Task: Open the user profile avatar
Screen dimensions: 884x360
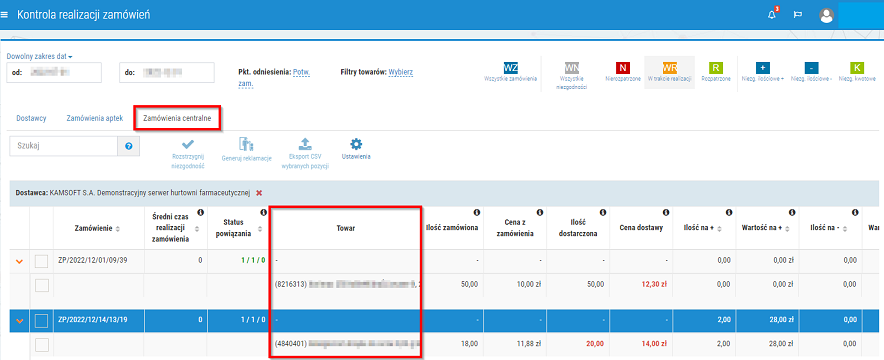Action: [x=826, y=15]
